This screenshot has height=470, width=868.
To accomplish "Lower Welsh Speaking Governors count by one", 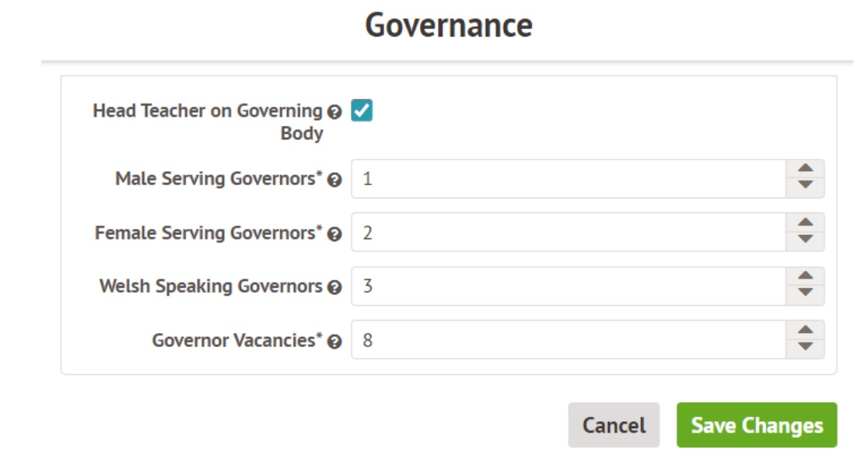I will (805, 293).
